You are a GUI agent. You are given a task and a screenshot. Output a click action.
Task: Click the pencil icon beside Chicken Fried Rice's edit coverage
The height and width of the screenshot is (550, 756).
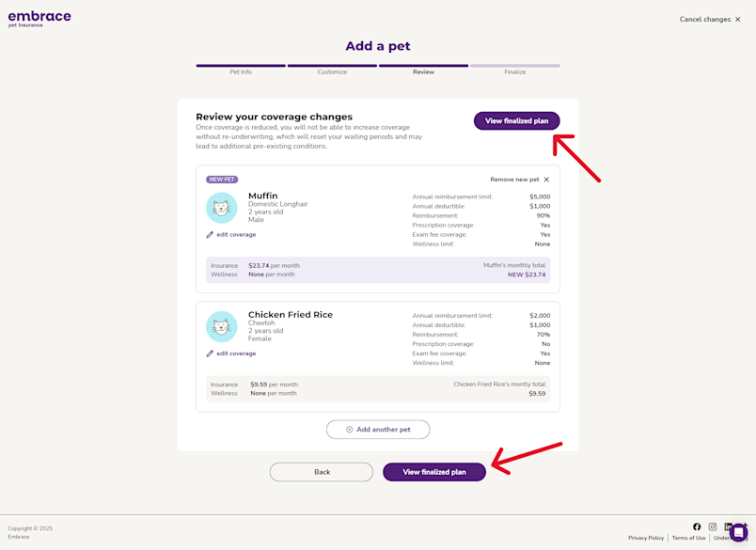coord(209,353)
